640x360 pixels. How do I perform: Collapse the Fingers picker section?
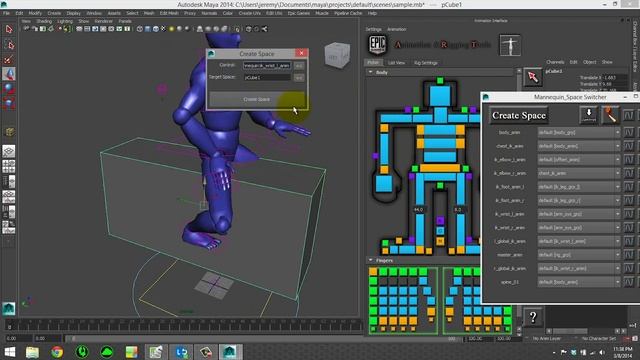click(370, 260)
